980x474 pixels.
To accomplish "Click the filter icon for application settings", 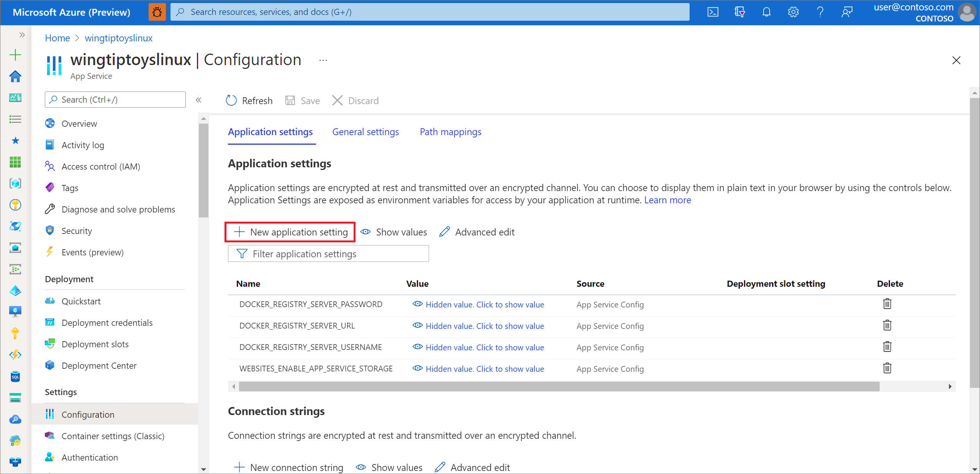I will coord(241,253).
